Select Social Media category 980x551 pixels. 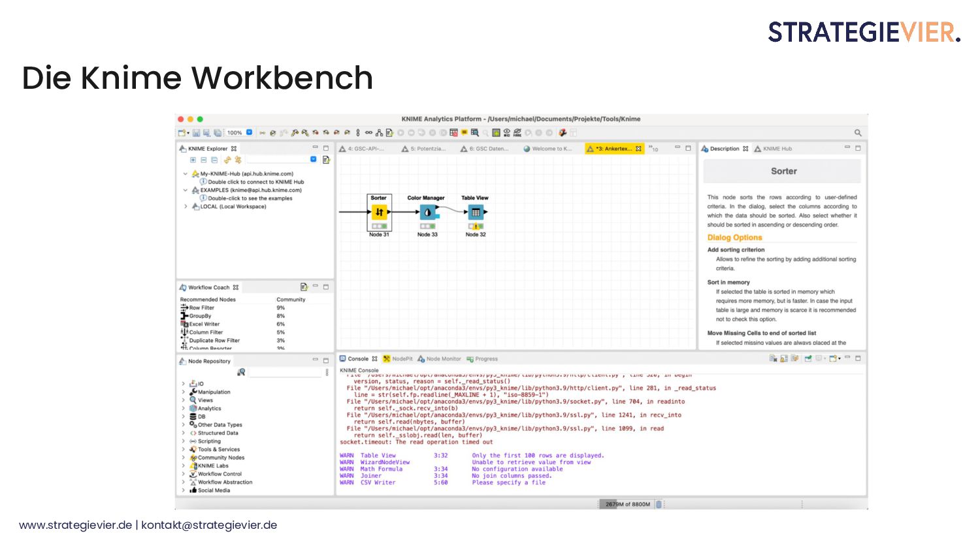coord(210,490)
